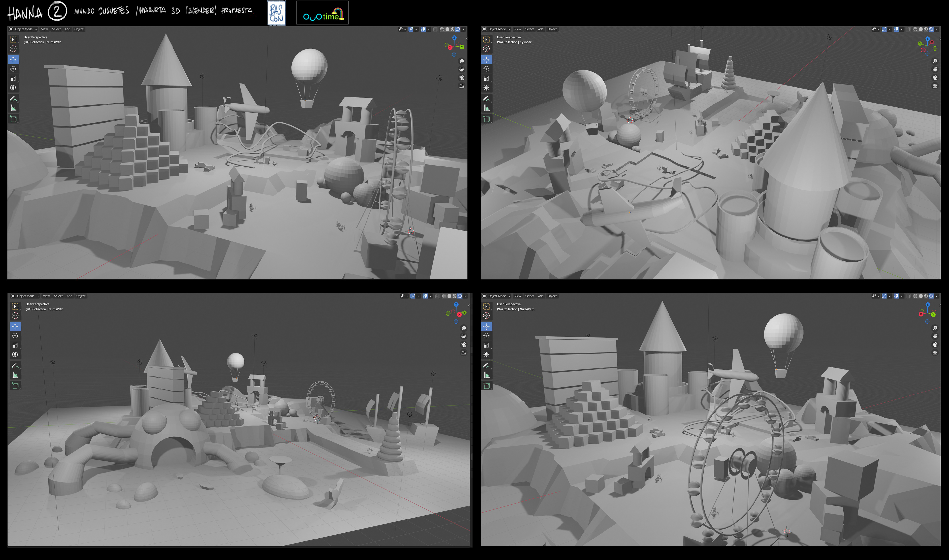Click the Select menu in top-right viewport
This screenshot has height=560, width=949.
point(530,29)
